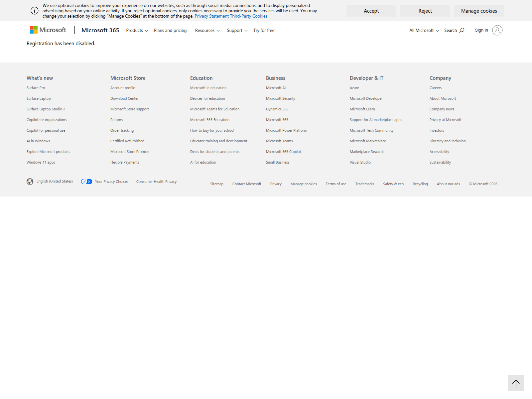532x399 pixels.
Task: Open Consumer Health Privacy link
Action: tap(156, 182)
